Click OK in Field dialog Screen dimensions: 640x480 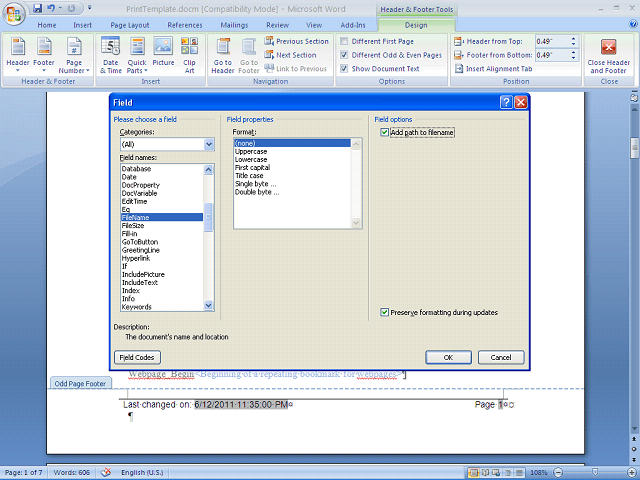coord(448,357)
